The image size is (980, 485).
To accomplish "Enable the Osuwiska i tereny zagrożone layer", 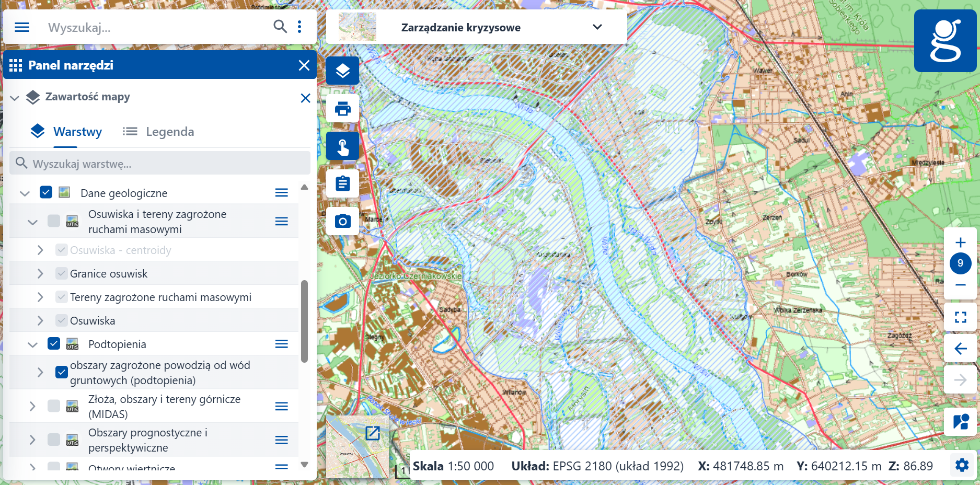I will click(54, 221).
